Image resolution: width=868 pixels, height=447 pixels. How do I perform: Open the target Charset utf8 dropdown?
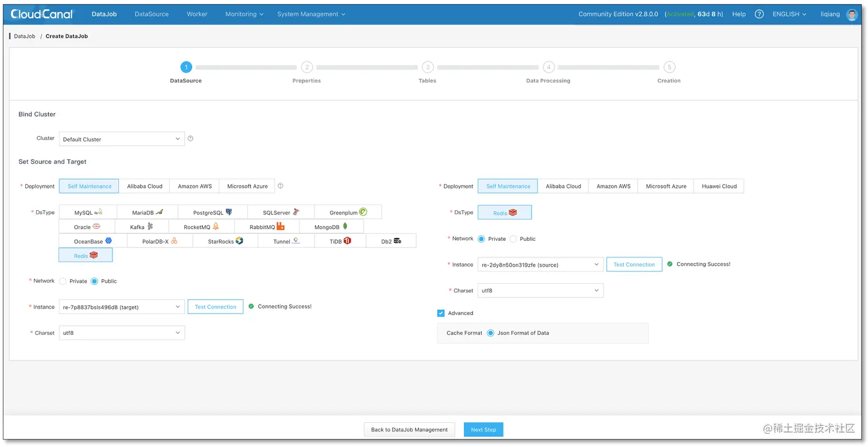[540, 291]
